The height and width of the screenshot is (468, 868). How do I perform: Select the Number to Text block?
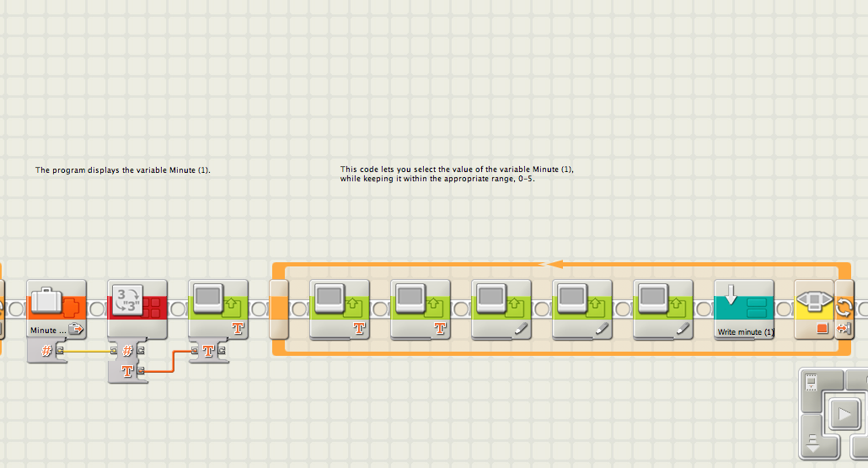click(x=137, y=306)
